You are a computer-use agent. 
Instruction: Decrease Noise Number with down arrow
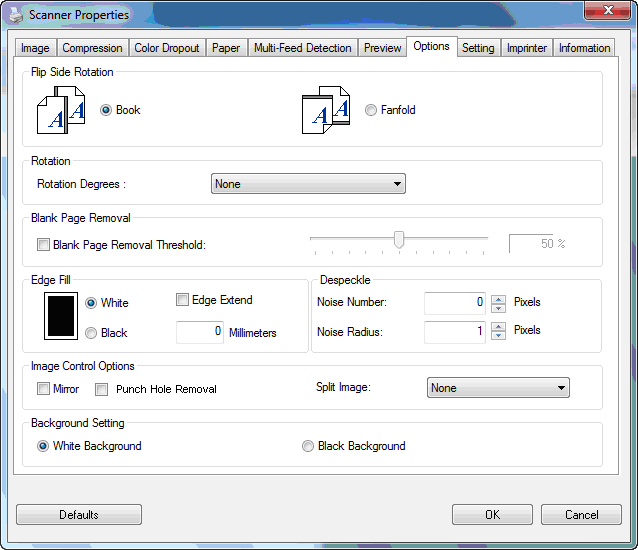pyautogui.click(x=498, y=308)
